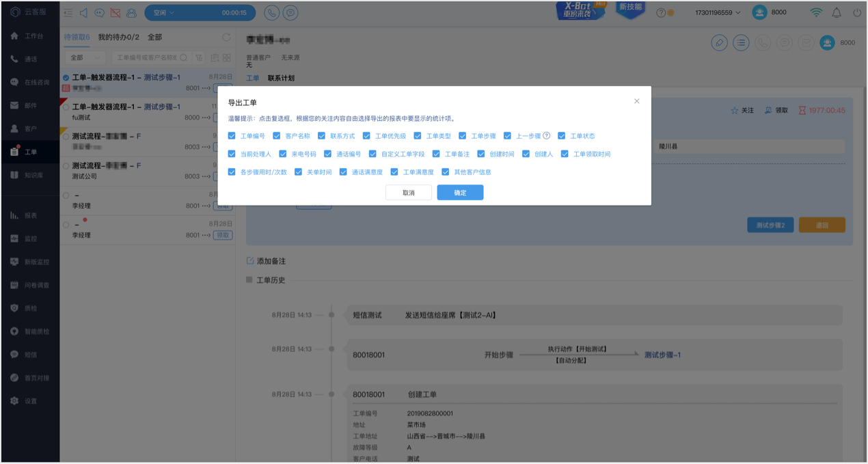Image resolution: width=868 pixels, height=464 pixels.
Task: Click the help question mark icon
Action: click(x=661, y=12)
